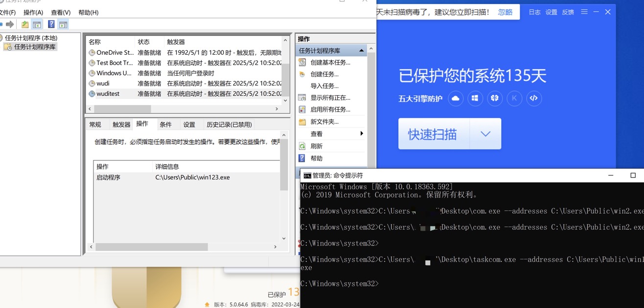Open 创建基本任务 (Create Basic Task) icon
This screenshot has width=644, height=308.
[301, 62]
